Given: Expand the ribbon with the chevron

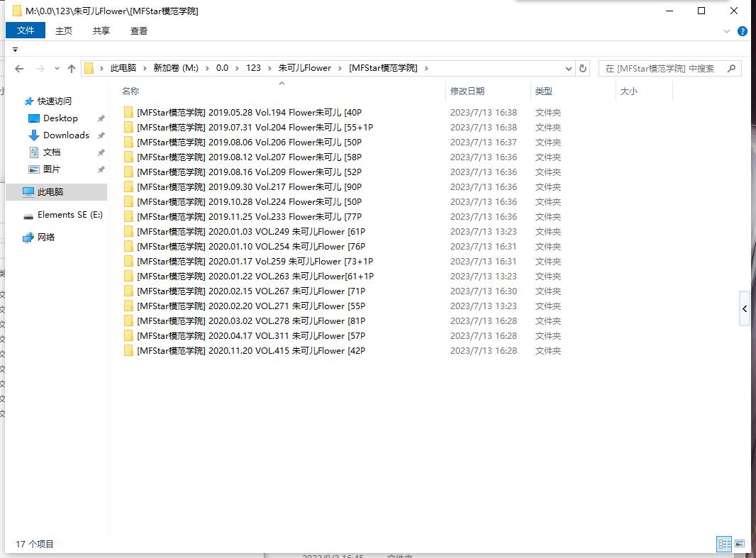Looking at the screenshot, I should point(727,31).
